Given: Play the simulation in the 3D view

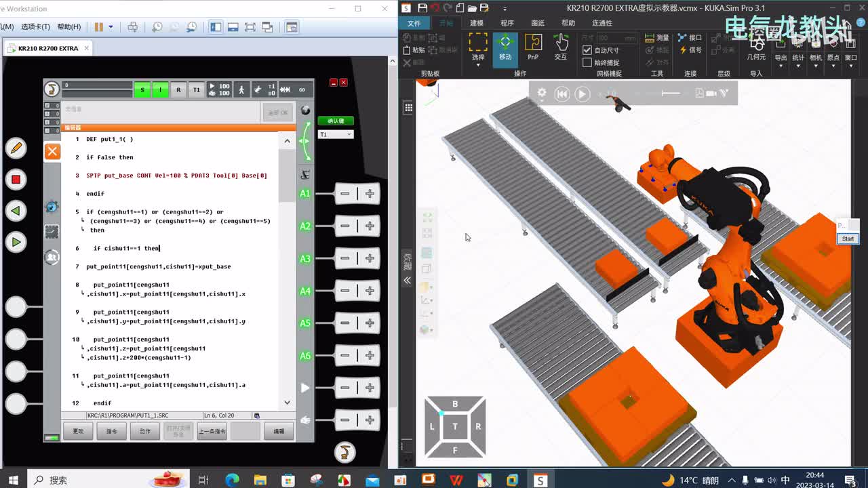Looking at the screenshot, I should (583, 94).
